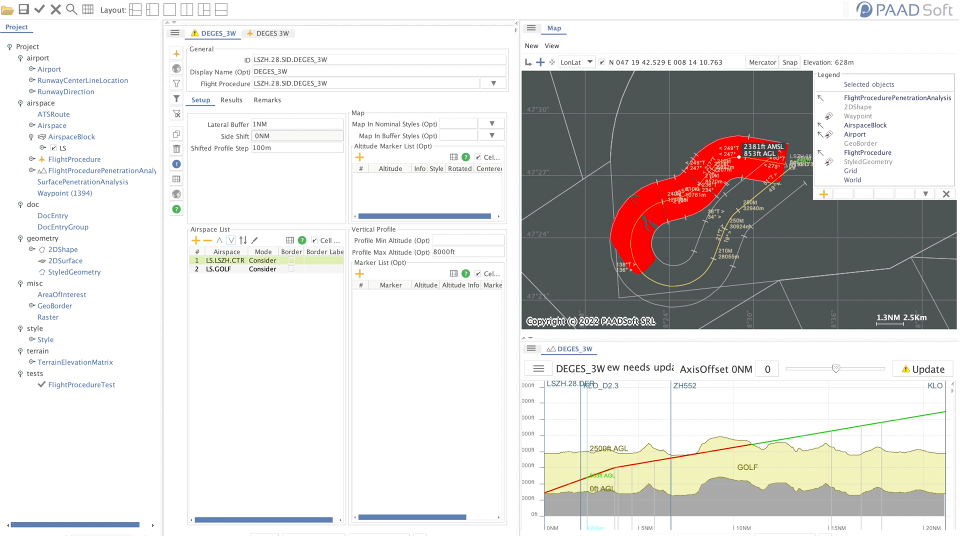Viewport: 960px width, 536px height.
Task: Select the two-column Layout preset icon
Action: click(x=187, y=9)
